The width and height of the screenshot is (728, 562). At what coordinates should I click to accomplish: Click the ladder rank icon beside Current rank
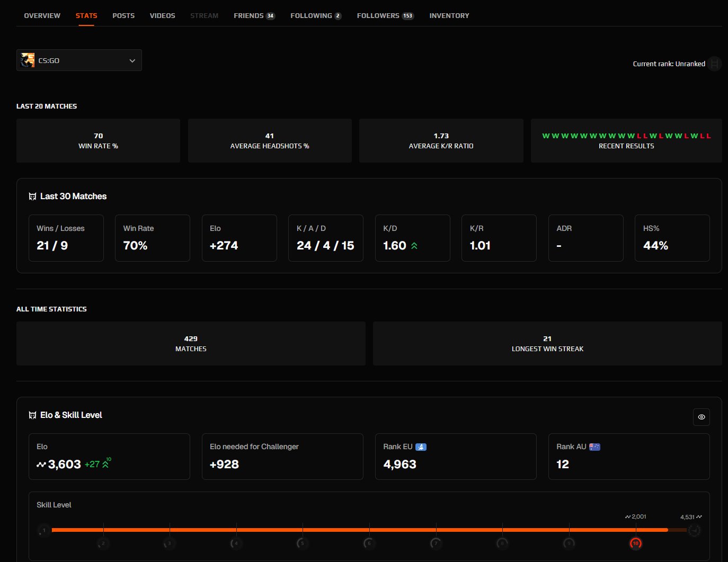[714, 64]
